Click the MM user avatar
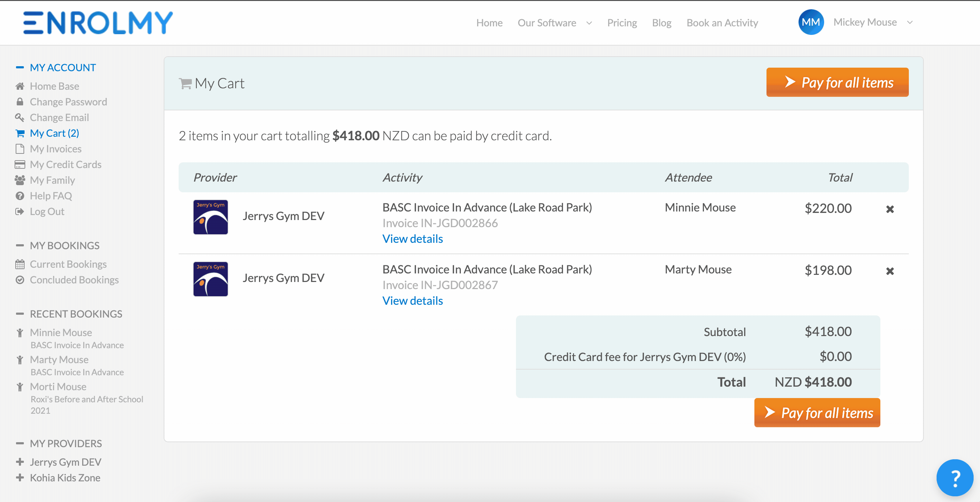Image resolution: width=980 pixels, height=502 pixels. click(x=811, y=22)
